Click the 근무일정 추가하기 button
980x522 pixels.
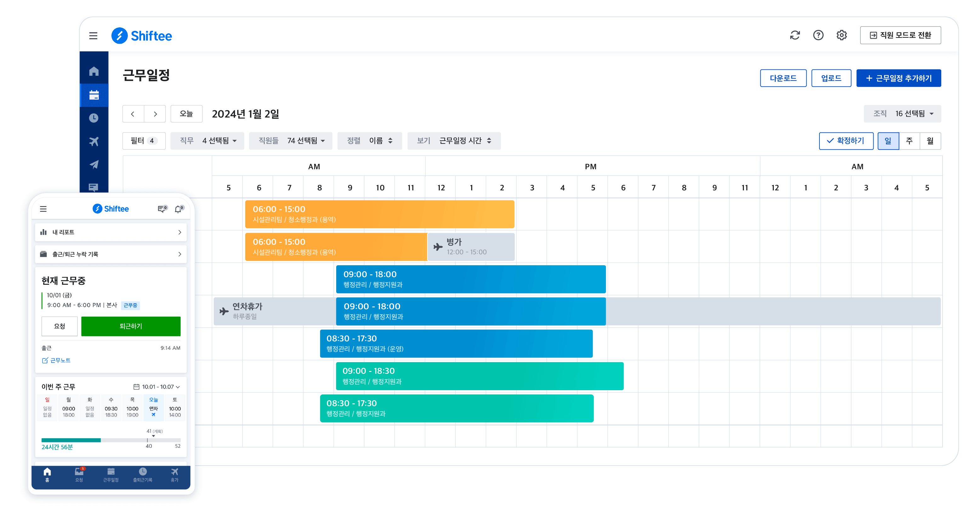[898, 78]
